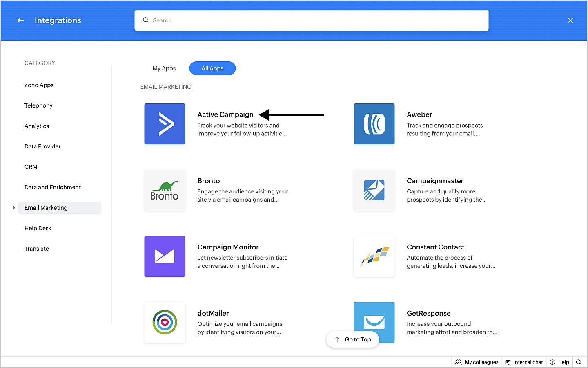Choose the Data and Enrichment category
Image resolution: width=588 pixels, height=368 pixels.
point(53,187)
